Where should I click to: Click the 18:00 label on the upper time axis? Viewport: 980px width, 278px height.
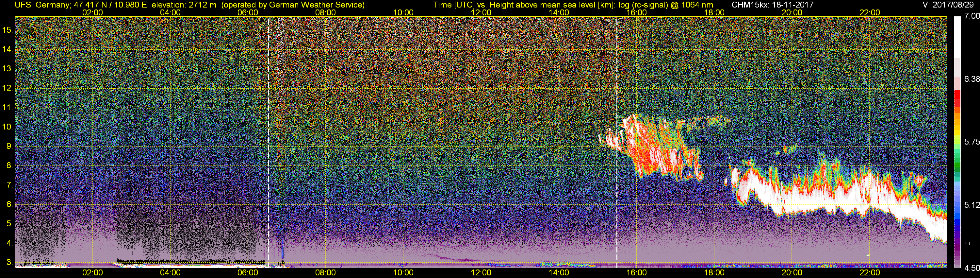[714, 12]
